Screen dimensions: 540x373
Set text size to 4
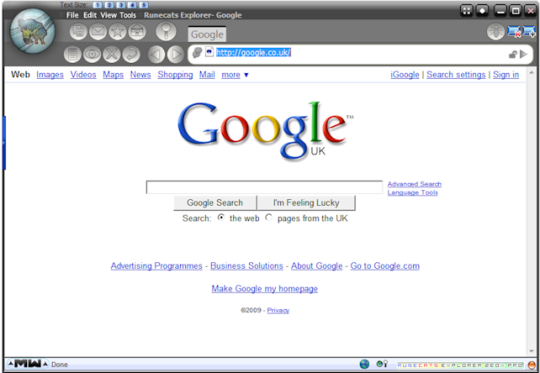pyautogui.click(x=132, y=5)
